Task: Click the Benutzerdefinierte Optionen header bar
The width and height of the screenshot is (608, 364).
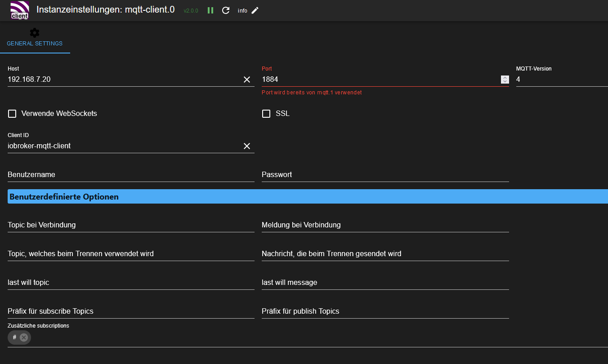Action: [308, 196]
